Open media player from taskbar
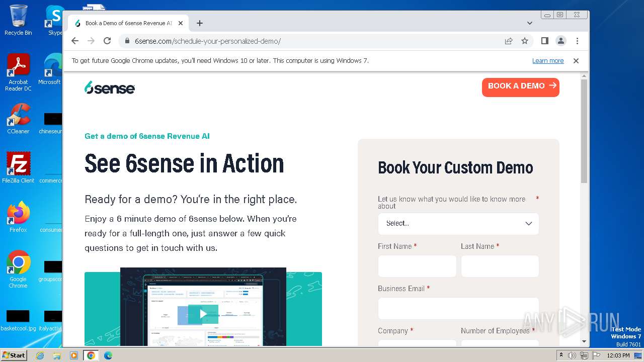644x362 pixels. tap(73, 355)
